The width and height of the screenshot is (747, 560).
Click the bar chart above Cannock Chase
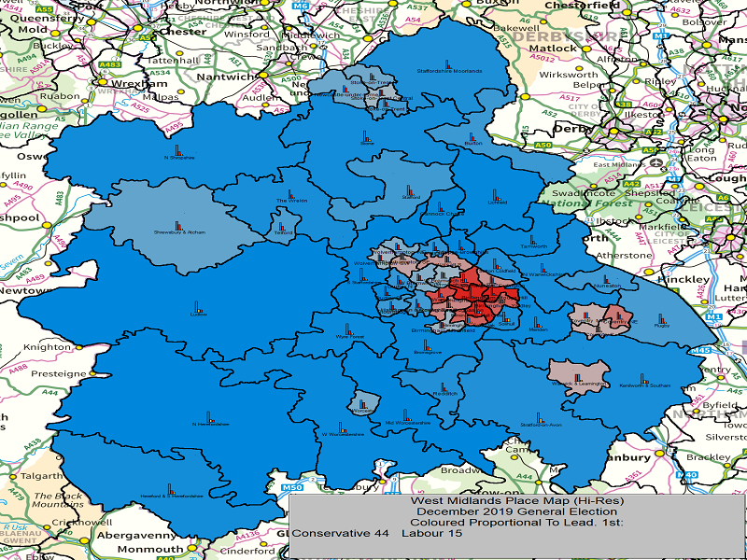click(441, 207)
